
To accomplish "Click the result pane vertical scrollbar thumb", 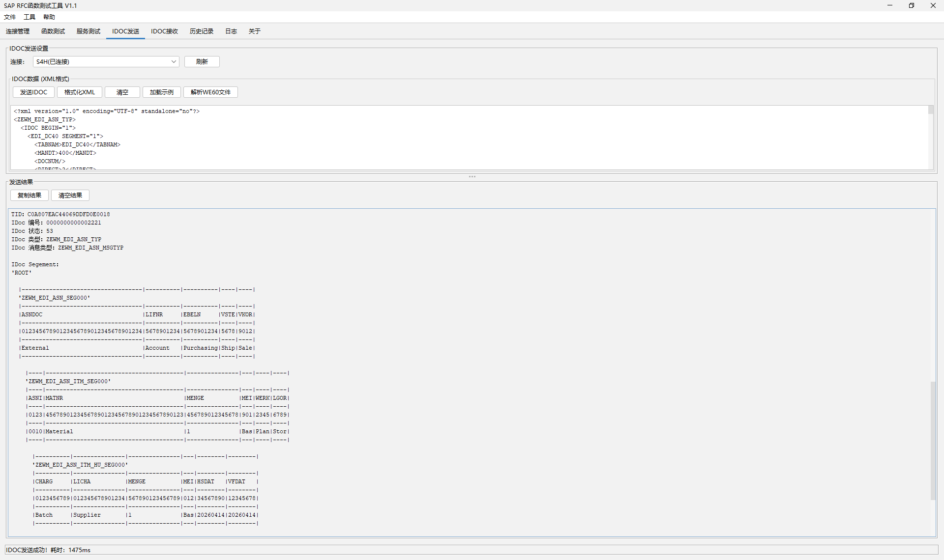I will [x=933, y=440].
